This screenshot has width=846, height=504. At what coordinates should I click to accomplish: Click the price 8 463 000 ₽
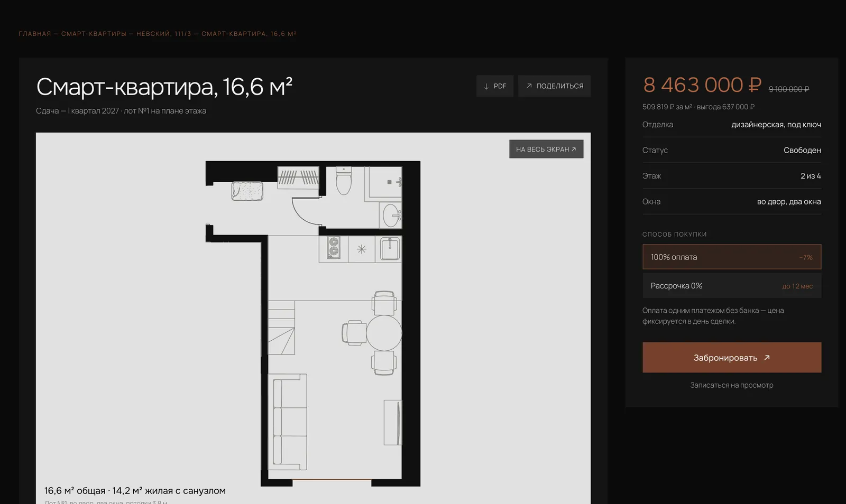702,85
